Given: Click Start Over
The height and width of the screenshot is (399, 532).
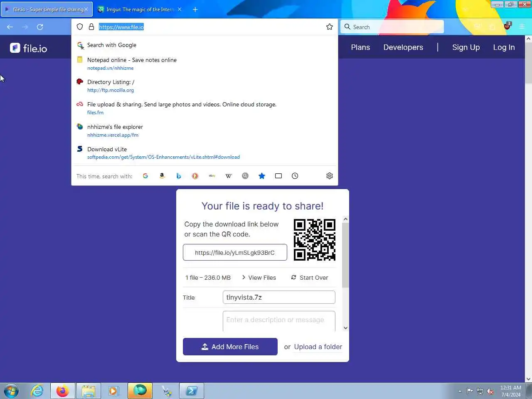Looking at the screenshot, I should point(310,277).
